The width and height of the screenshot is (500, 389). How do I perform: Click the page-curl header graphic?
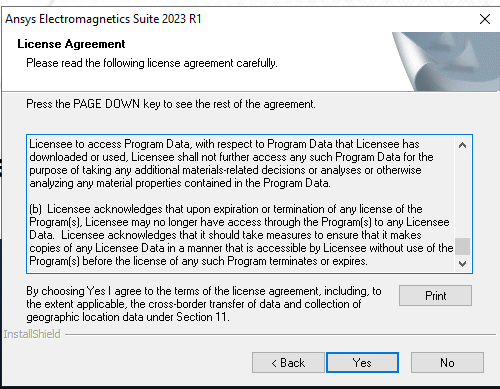446,61
